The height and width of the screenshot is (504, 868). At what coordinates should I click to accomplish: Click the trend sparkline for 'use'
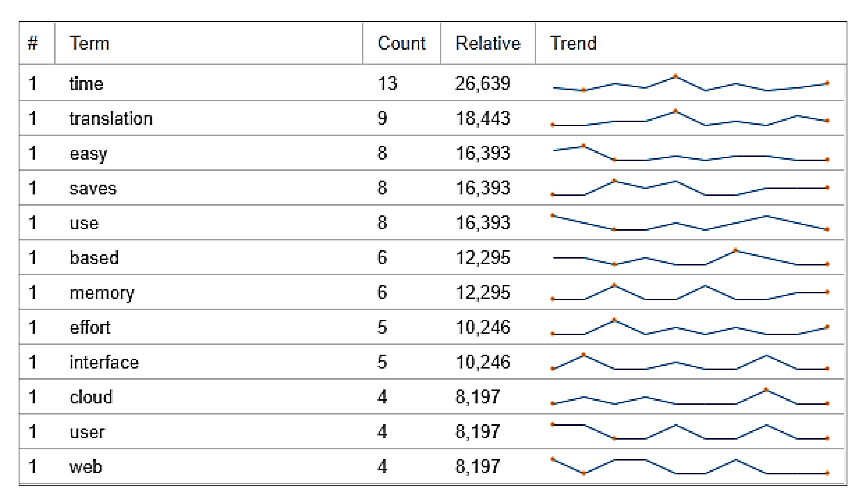(x=690, y=223)
